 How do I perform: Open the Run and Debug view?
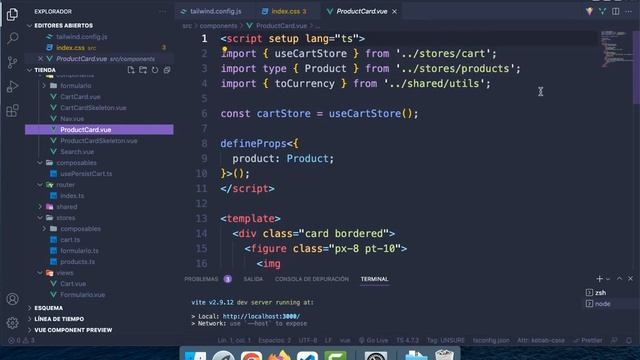[12, 87]
